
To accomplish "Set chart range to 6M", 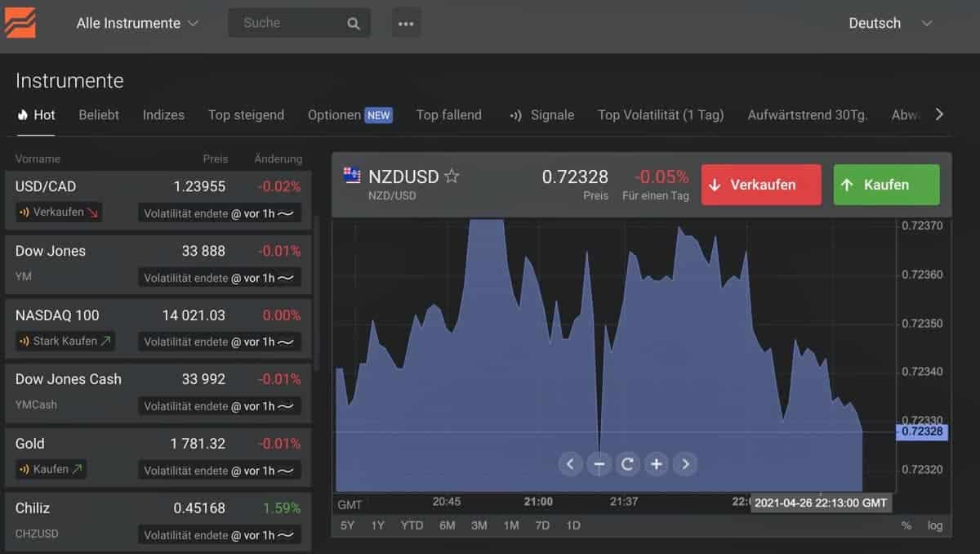I will point(448,525).
